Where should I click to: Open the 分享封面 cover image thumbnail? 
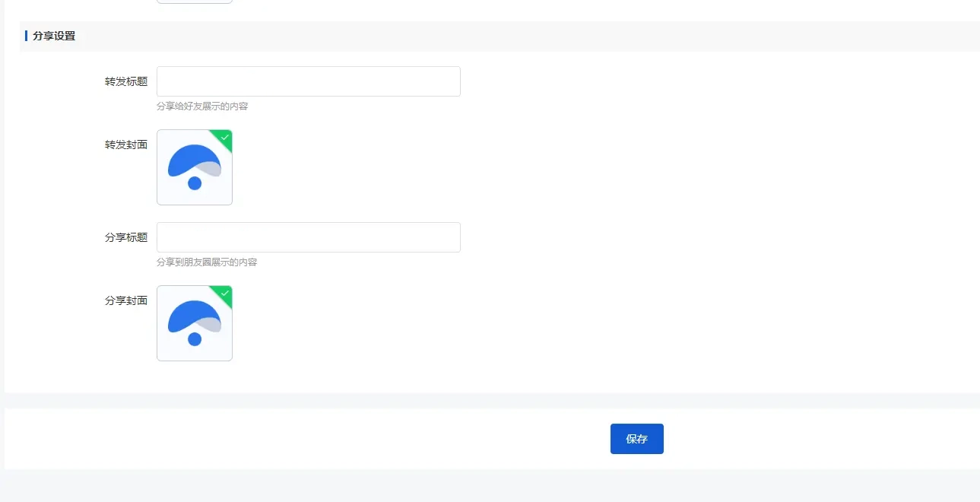(x=195, y=323)
